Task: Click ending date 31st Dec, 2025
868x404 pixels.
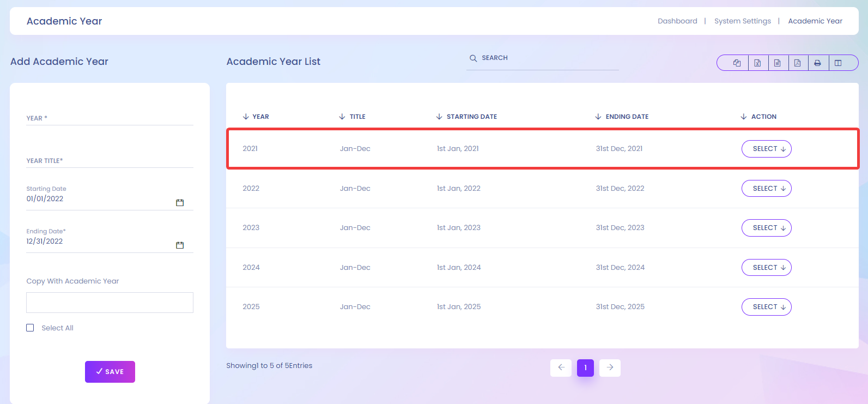Action: (620, 306)
